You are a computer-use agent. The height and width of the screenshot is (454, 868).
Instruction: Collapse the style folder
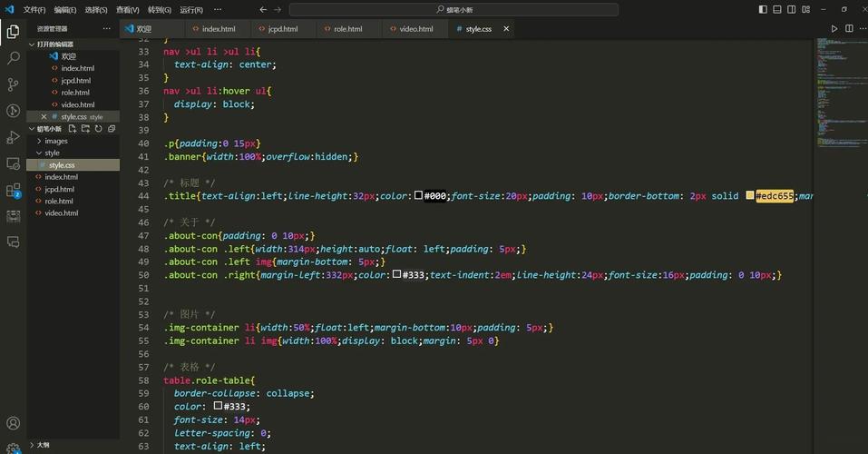coord(52,153)
